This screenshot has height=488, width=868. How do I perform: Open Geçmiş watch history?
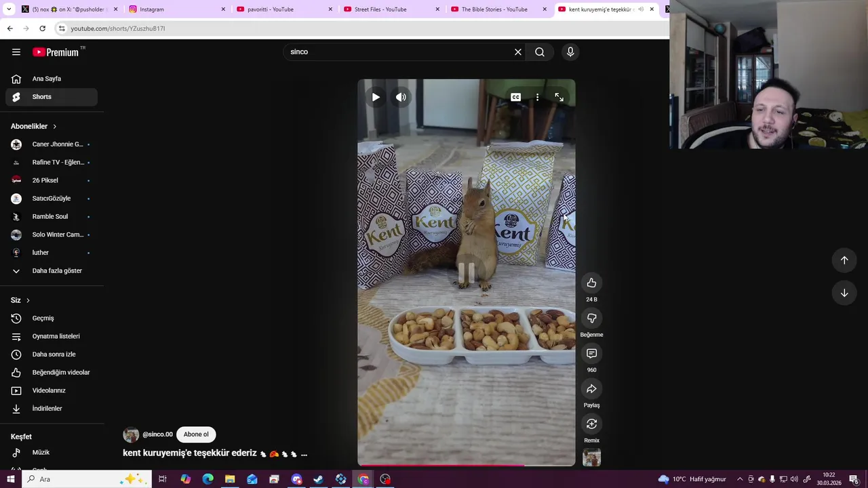tap(52, 318)
